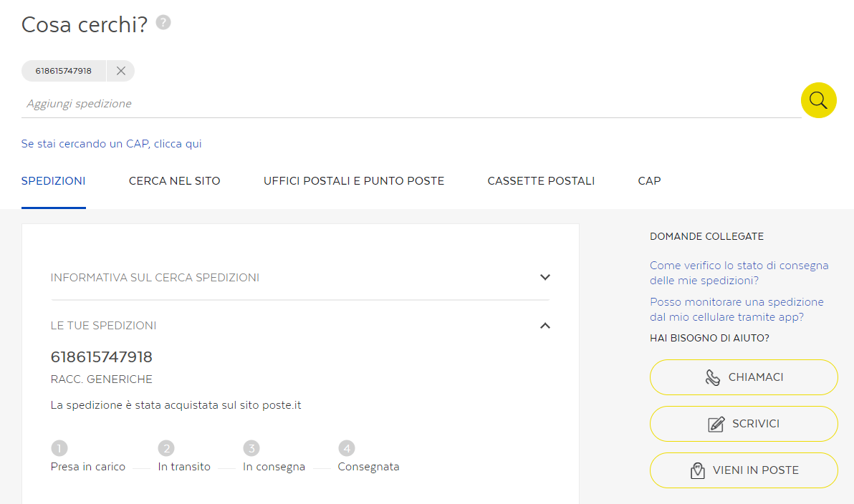This screenshot has height=504, width=854.
Task: Switch to CERCA NEL SITO tab
Action: (x=174, y=181)
